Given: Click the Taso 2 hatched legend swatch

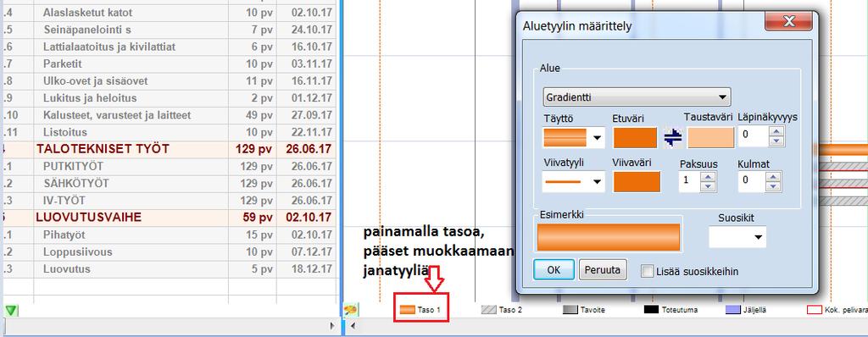Looking at the screenshot, I should pyautogui.click(x=489, y=310).
